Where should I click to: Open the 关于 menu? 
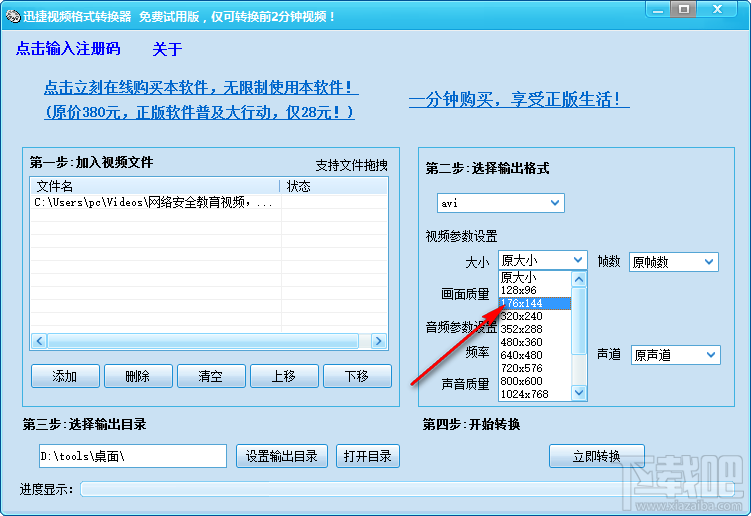(167, 49)
